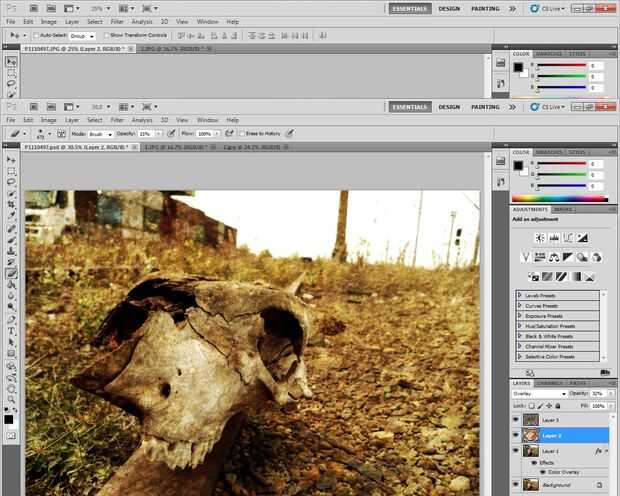The image size is (620, 496).
Task: Check Show Transform Controls in back window
Action: pyautogui.click(x=106, y=36)
